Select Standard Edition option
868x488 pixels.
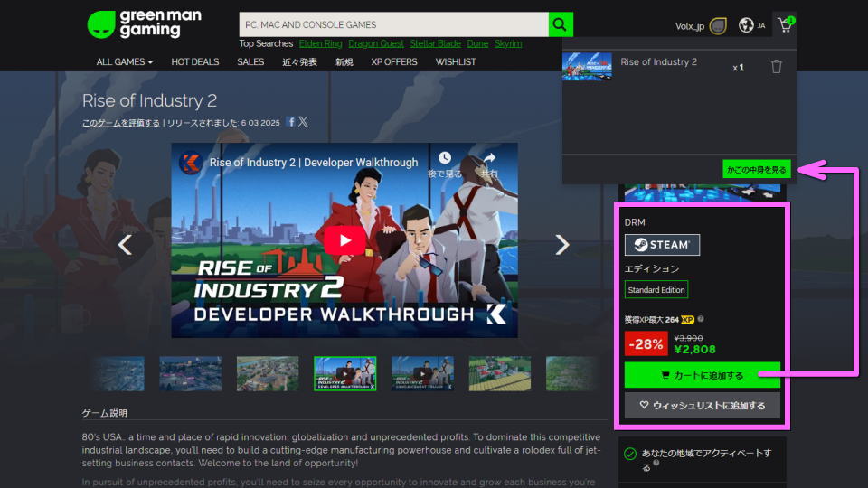656,289
